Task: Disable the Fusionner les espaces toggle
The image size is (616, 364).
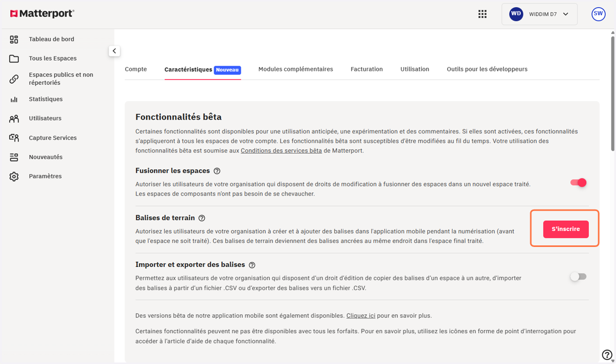Action: pos(579,183)
